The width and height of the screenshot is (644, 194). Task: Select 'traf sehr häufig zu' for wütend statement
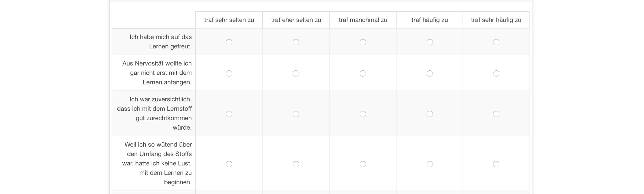[x=496, y=164]
